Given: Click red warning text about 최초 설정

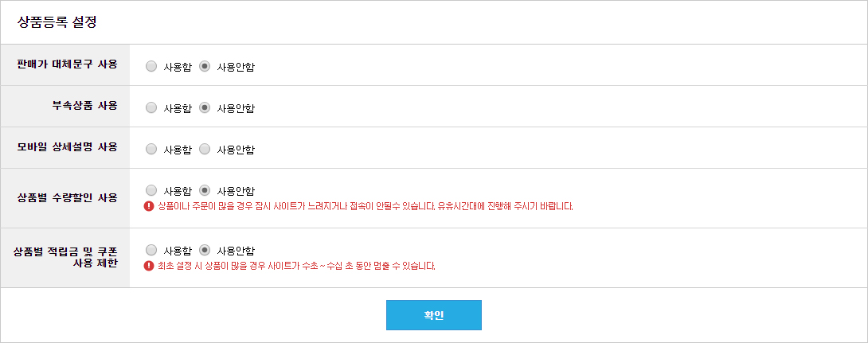Looking at the screenshot, I should point(297,267).
